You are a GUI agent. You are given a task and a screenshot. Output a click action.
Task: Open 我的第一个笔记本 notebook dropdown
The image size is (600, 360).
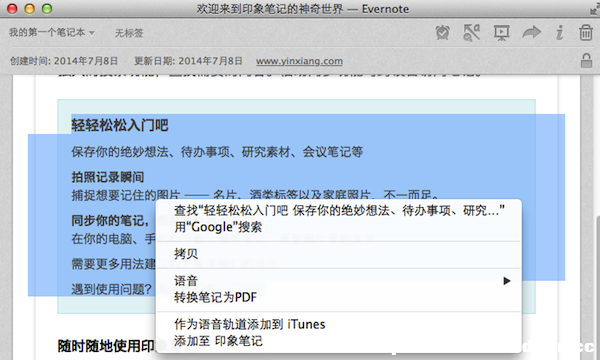coord(52,33)
